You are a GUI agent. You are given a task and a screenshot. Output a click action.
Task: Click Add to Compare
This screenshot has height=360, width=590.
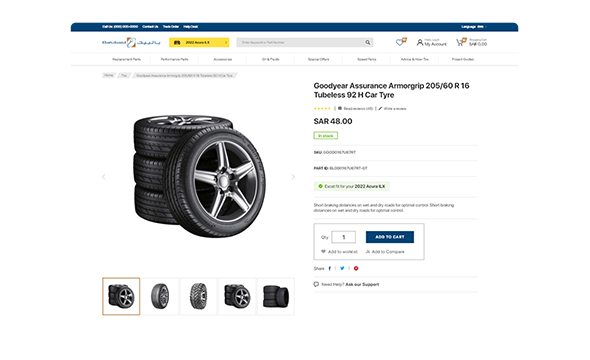coord(385,252)
